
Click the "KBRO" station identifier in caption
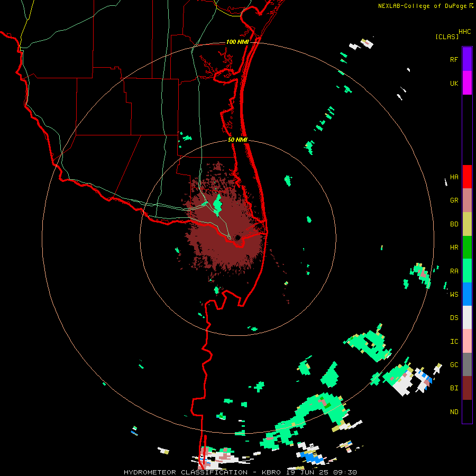pyautogui.click(x=271, y=472)
